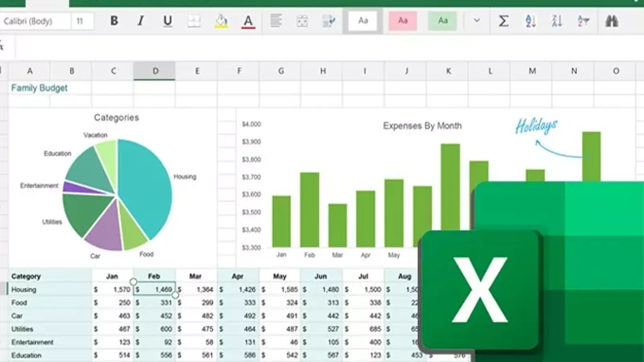Select column G header

[281, 71]
